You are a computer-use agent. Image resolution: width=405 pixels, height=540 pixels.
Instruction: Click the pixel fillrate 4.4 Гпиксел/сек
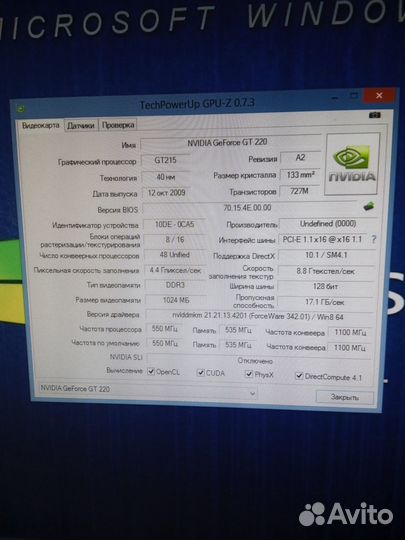coord(175,270)
